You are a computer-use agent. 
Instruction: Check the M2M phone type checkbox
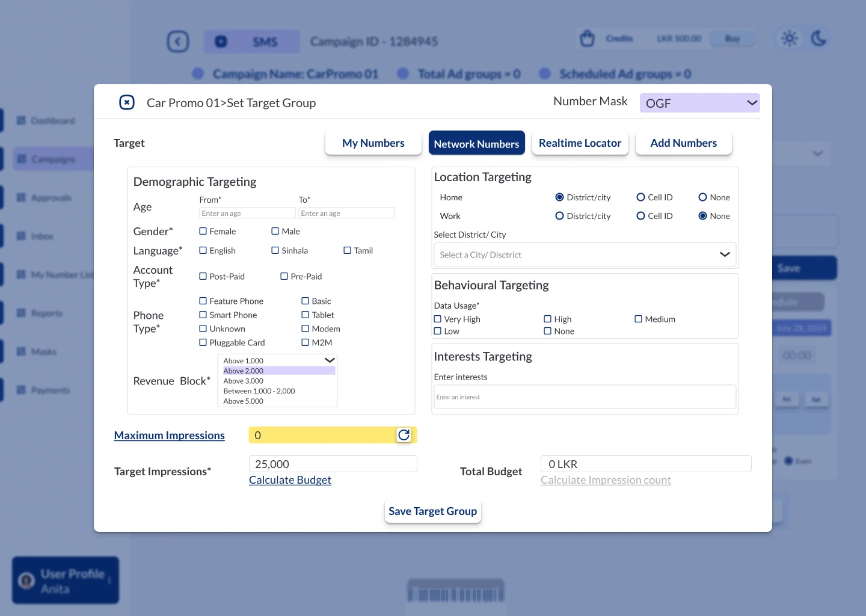click(306, 342)
